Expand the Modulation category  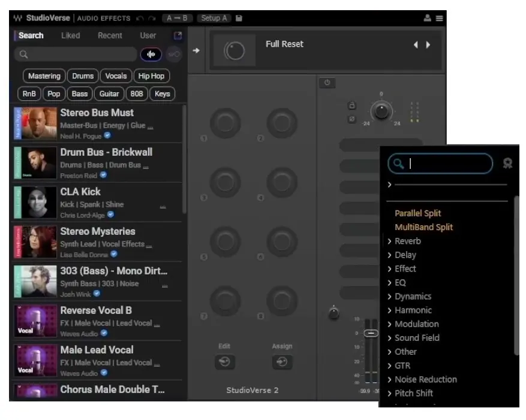click(413, 324)
